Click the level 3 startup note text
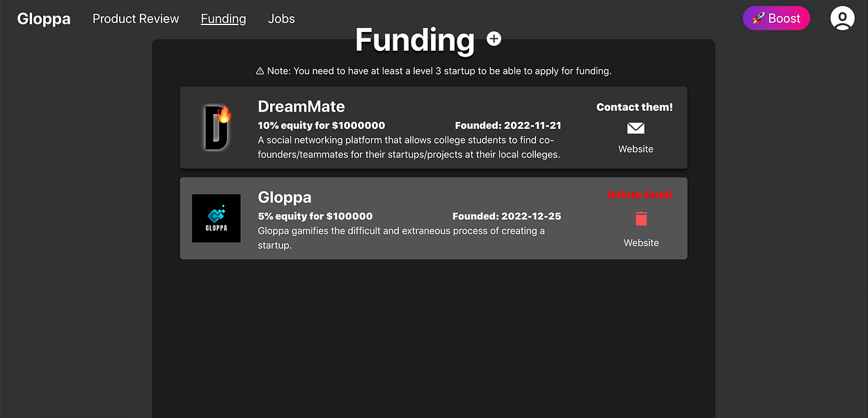This screenshot has width=868, height=418. [434, 71]
